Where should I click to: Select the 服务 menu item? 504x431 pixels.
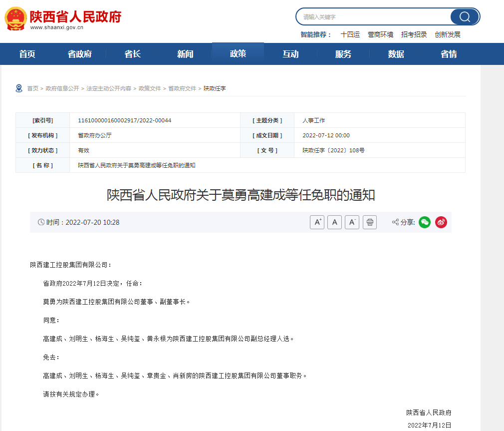(343, 53)
